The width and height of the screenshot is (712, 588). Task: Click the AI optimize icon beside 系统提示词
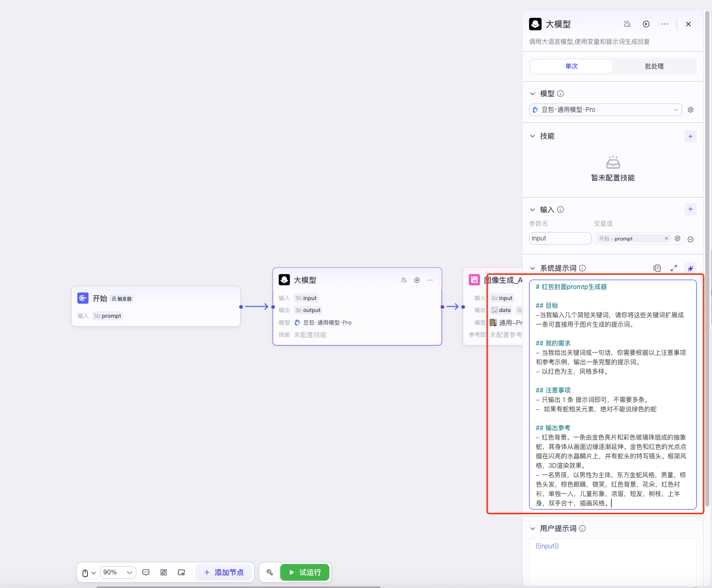click(x=690, y=268)
